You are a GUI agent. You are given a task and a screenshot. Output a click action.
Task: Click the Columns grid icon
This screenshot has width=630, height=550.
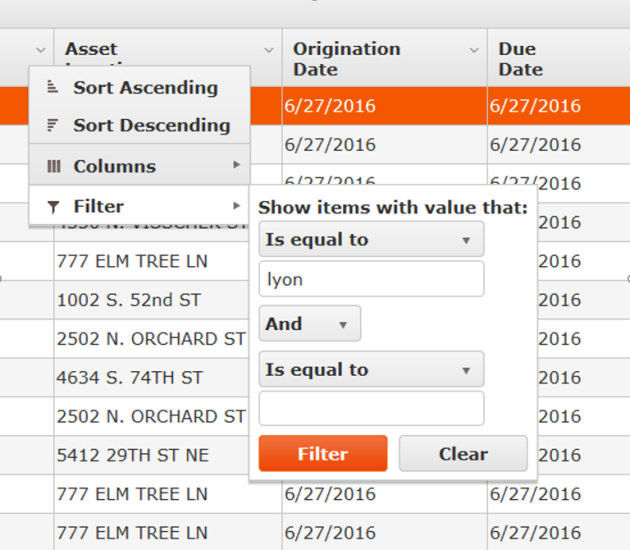[54, 166]
